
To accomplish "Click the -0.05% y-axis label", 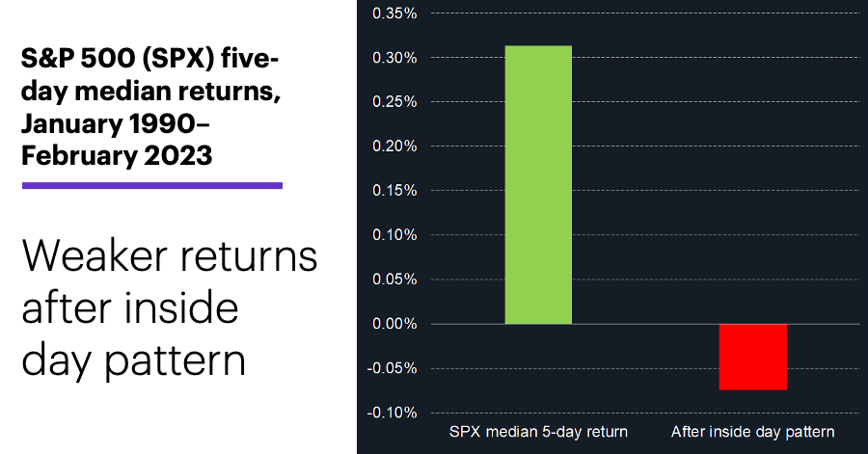I will pos(392,368).
